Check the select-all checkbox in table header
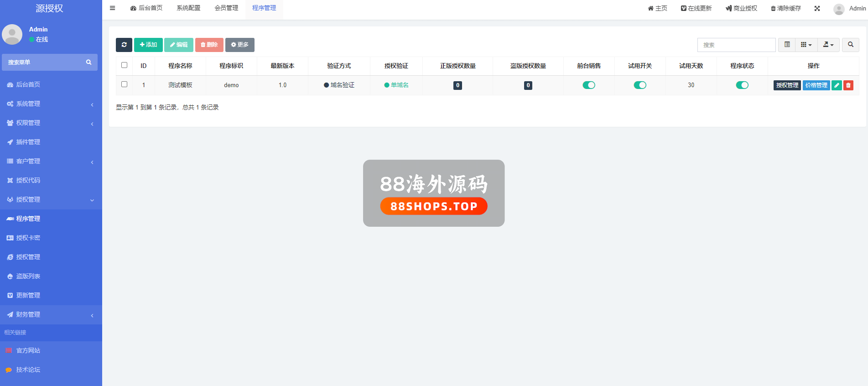 (x=124, y=65)
